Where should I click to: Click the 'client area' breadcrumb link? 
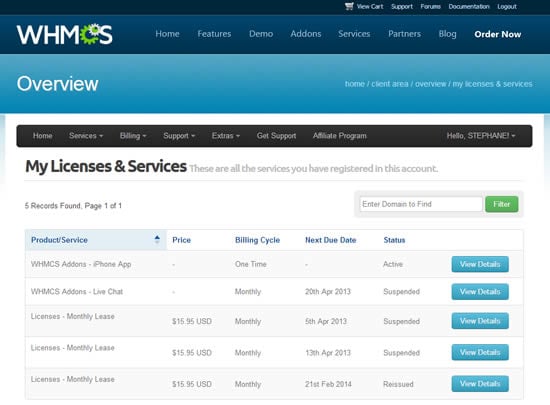coord(390,84)
